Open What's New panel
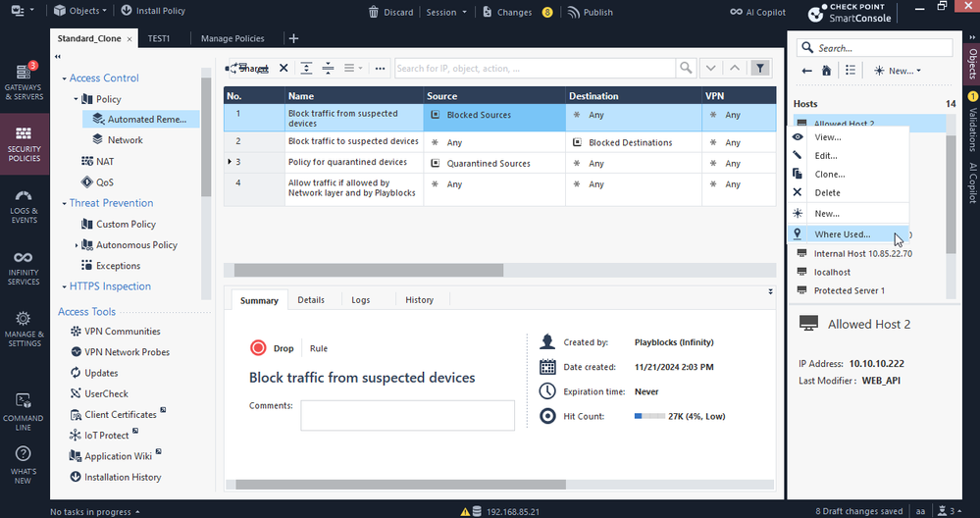 (x=24, y=465)
